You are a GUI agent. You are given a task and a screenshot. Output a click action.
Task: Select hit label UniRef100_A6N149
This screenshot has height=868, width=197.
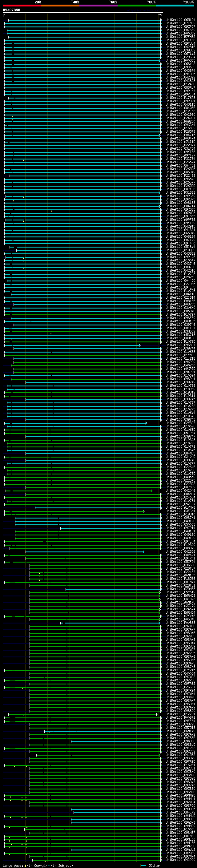tap(180, 731)
